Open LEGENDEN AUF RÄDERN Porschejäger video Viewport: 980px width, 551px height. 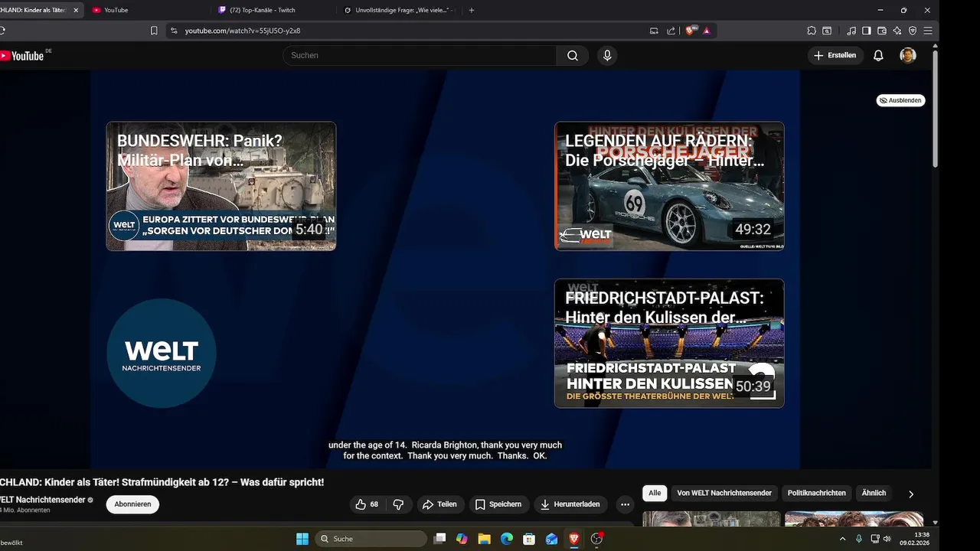tap(669, 186)
